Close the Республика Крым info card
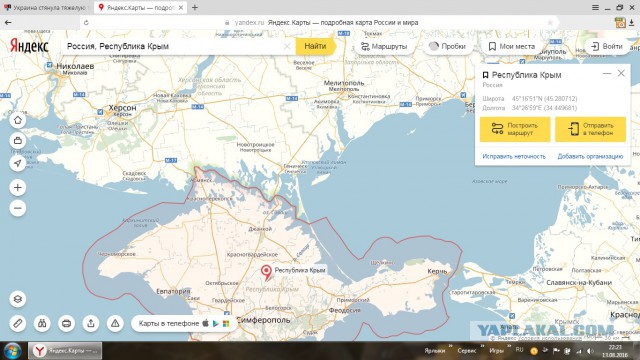This screenshot has width=640, height=360. 621,73
